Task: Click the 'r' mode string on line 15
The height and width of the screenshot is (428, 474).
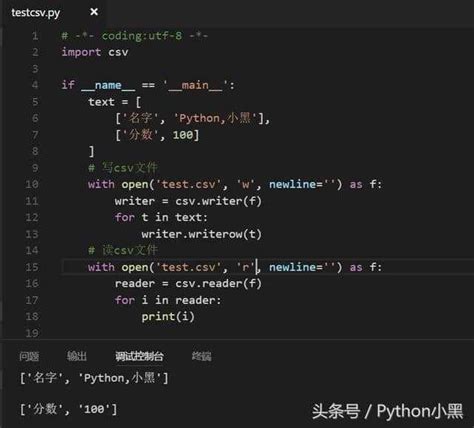Action: point(246,267)
